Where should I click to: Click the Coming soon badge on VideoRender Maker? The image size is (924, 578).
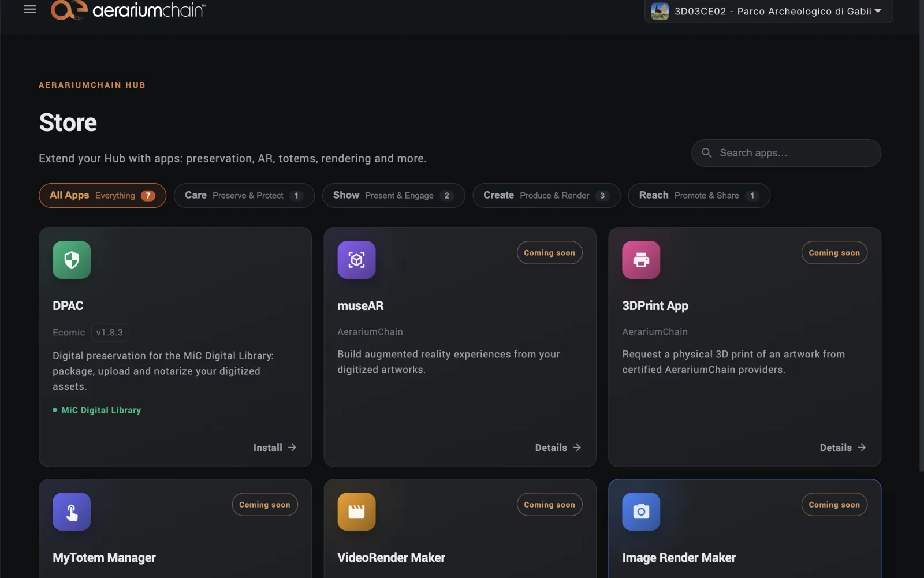click(549, 505)
